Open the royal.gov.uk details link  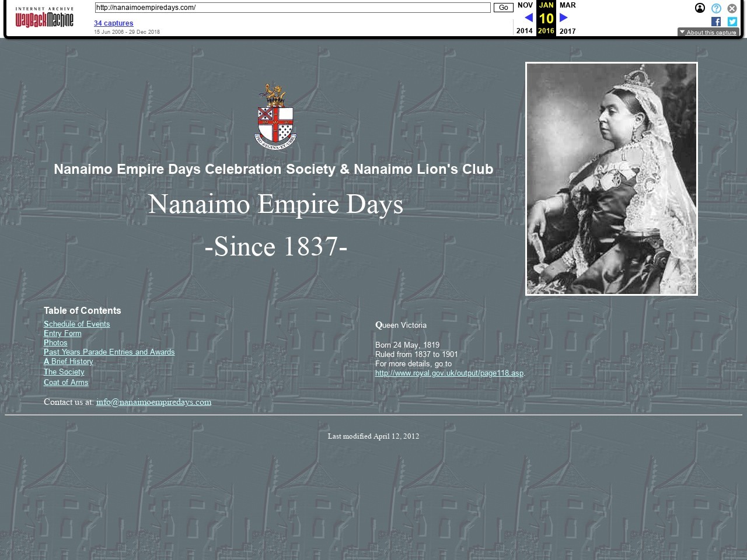[449, 373]
